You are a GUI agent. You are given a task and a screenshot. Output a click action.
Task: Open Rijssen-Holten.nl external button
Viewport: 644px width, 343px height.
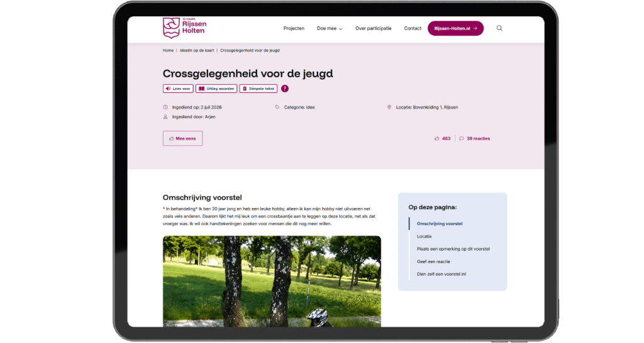(455, 28)
